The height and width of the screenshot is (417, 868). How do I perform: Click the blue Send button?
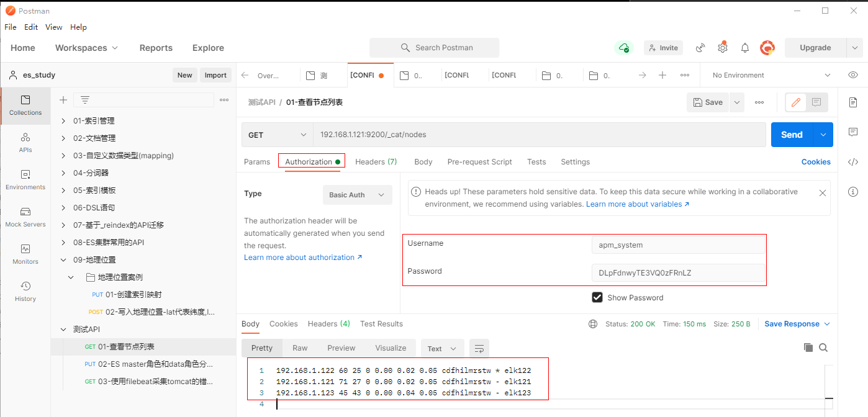[x=792, y=135]
